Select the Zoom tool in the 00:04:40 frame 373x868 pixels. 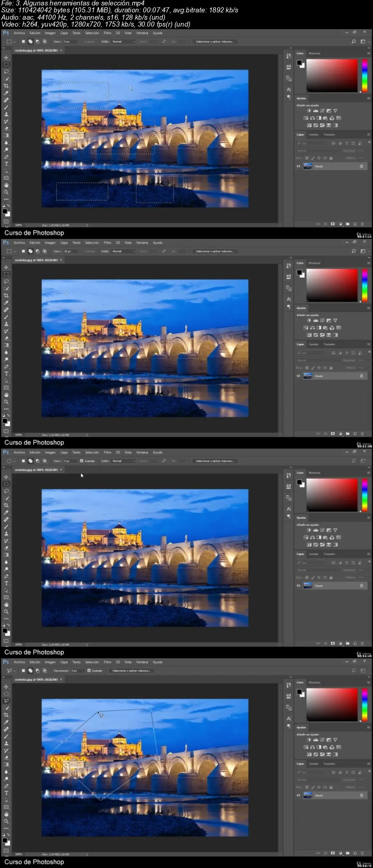coord(6,612)
